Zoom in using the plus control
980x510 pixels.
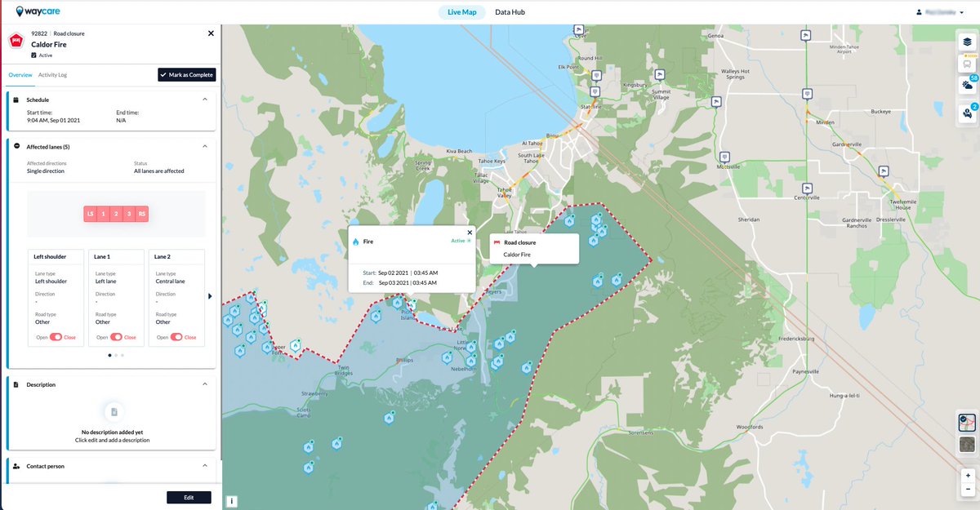point(968,475)
